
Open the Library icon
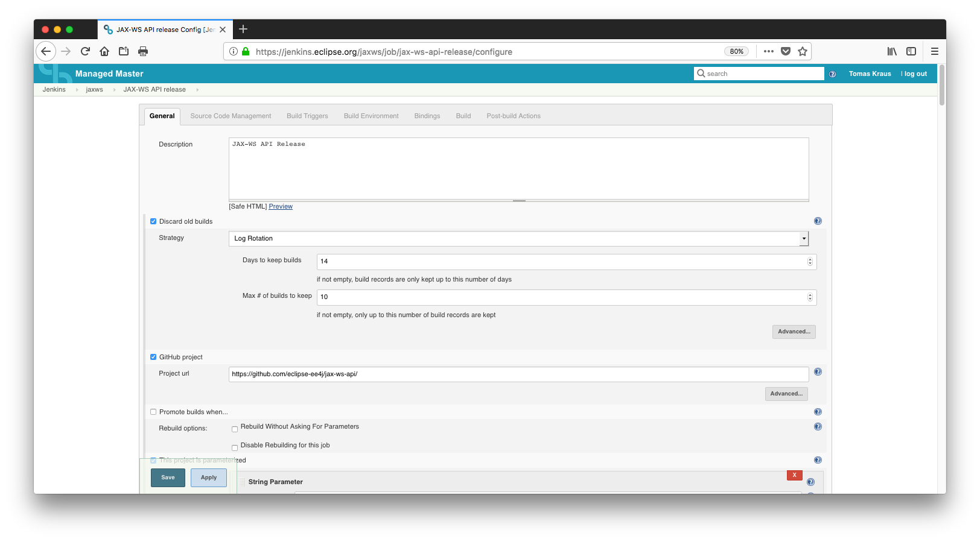click(x=892, y=51)
